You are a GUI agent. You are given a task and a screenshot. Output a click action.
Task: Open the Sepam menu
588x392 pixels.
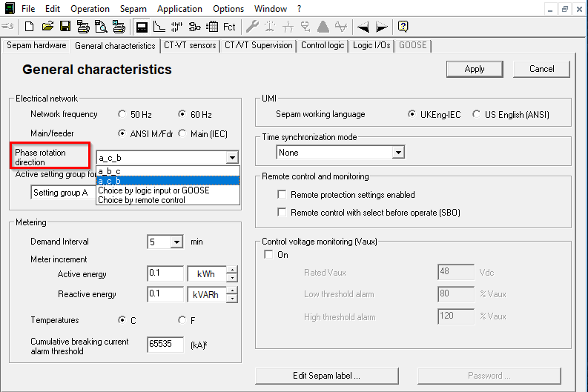click(x=133, y=9)
